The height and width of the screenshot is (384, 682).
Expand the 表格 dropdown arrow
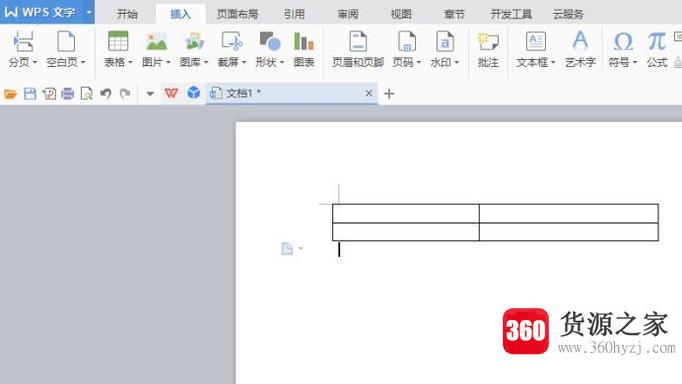[130, 63]
